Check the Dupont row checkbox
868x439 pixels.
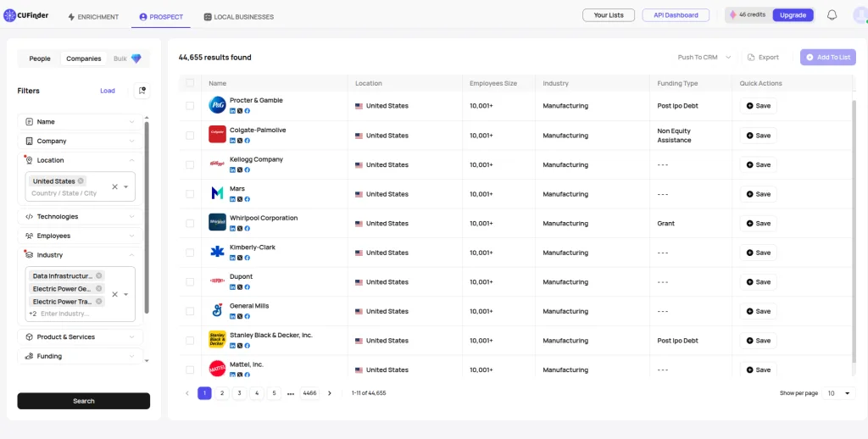click(x=190, y=281)
